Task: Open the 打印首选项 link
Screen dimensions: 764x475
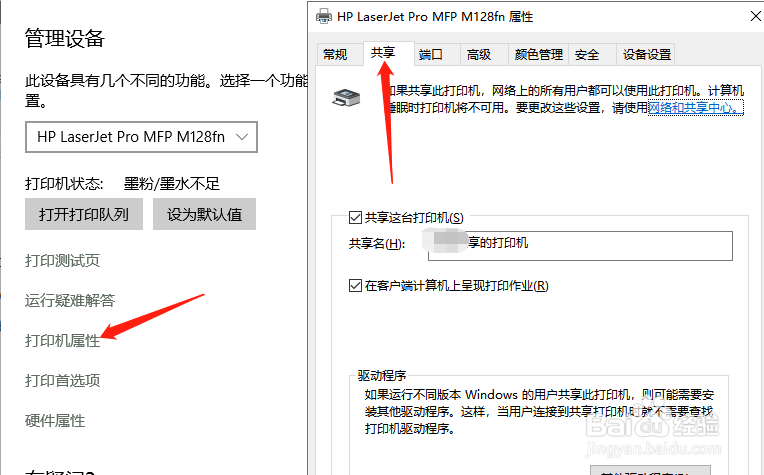Action: click(x=62, y=380)
